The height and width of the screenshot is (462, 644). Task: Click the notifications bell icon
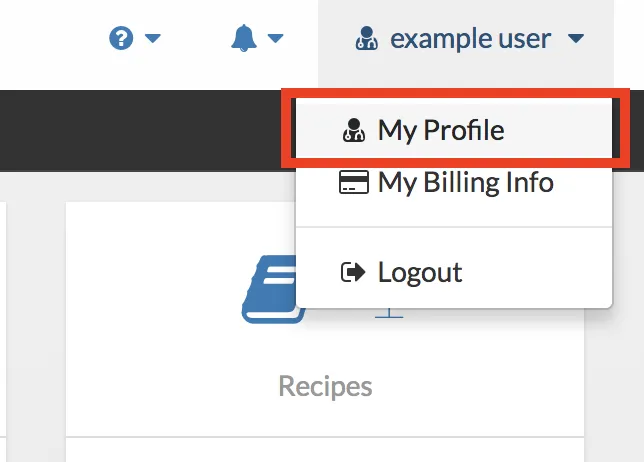click(x=243, y=39)
